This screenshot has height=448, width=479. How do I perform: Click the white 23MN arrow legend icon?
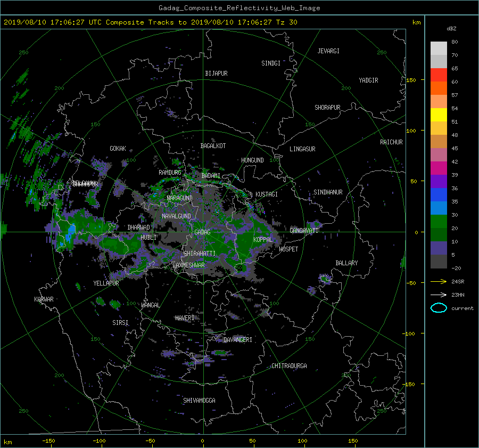[439, 295]
